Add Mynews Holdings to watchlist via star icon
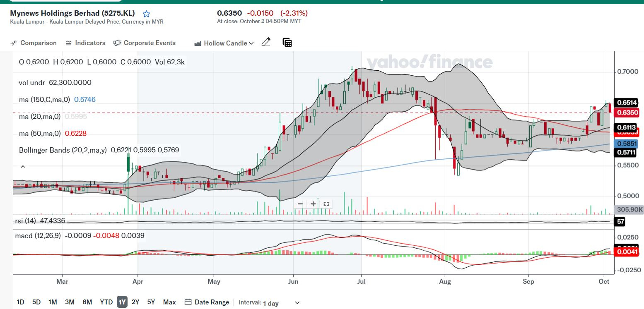The width and height of the screenshot is (644, 309). click(x=146, y=14)
